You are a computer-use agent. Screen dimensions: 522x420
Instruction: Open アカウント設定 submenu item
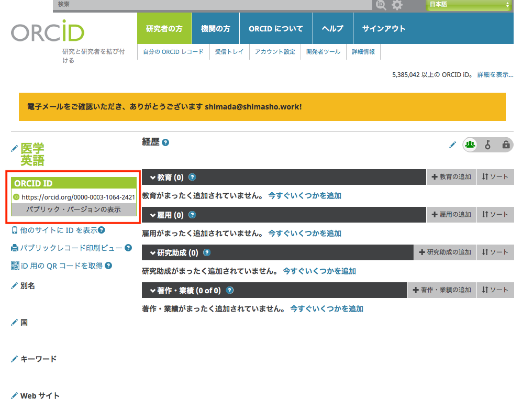(275, 52)
